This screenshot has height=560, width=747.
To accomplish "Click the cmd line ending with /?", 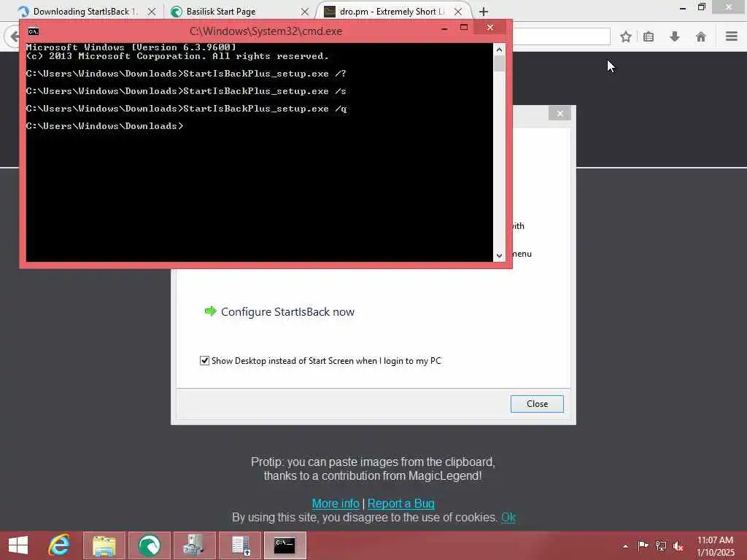I will [186, 74].
